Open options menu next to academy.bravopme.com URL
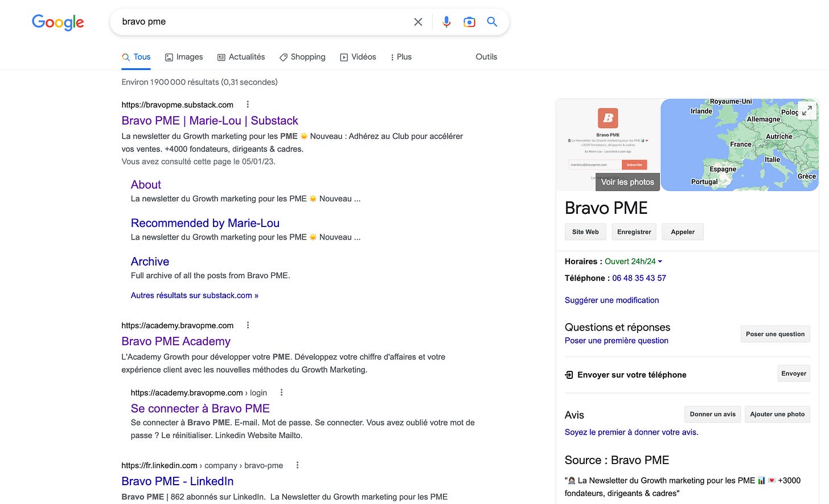This screenshot has width=829, height=504. click(x=248, y=325)
